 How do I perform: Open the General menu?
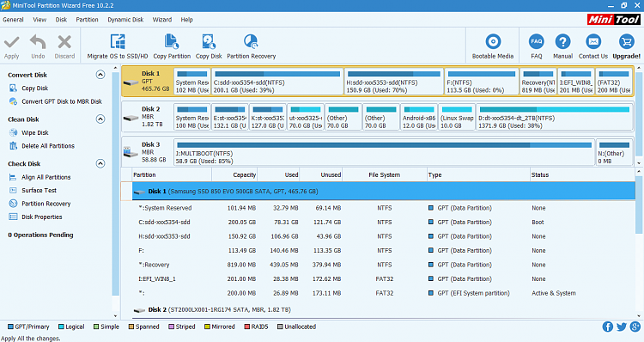(13, 20)
